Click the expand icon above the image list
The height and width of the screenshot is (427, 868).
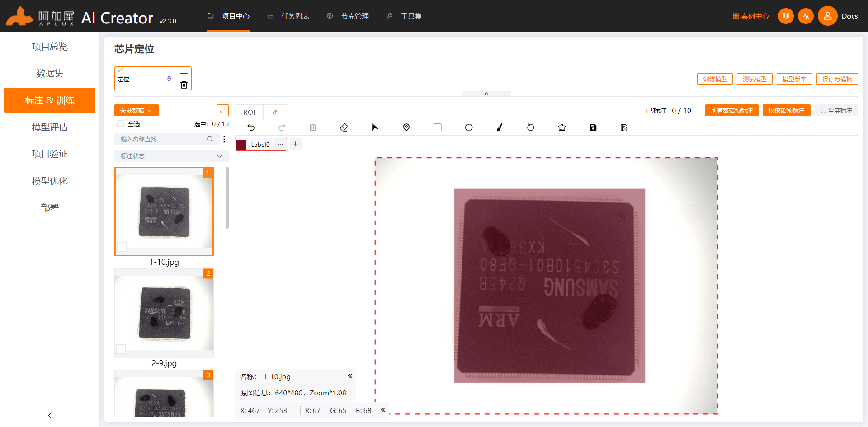pos(223,110)
